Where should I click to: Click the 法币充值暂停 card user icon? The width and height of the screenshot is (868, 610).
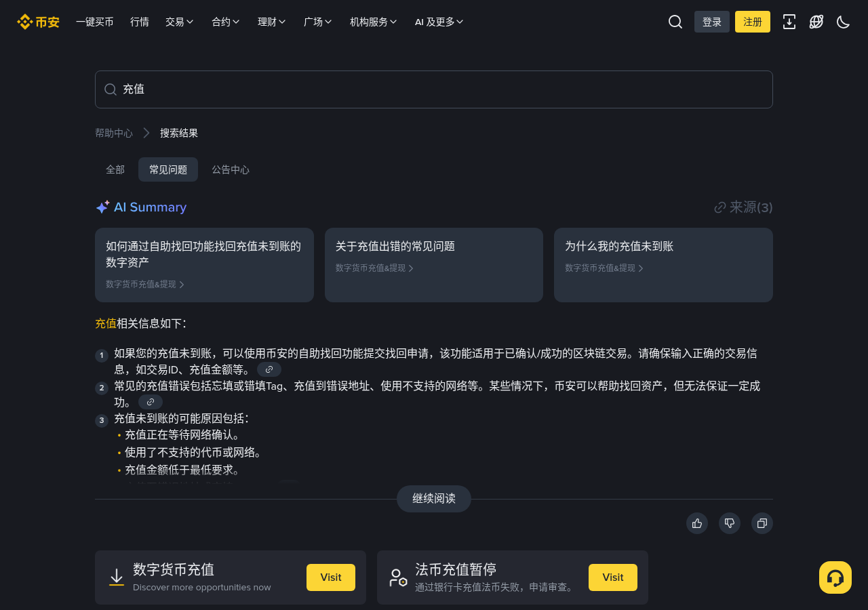pyautogui.click(x=398, y=577)
